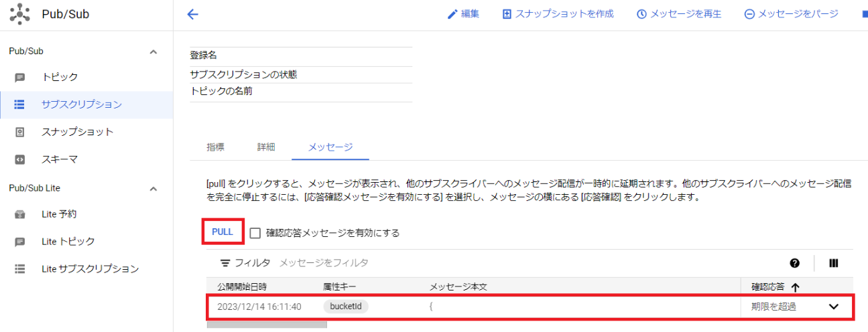Click the Lite 予約 icon
868x332 pixels.
[20, 214]
